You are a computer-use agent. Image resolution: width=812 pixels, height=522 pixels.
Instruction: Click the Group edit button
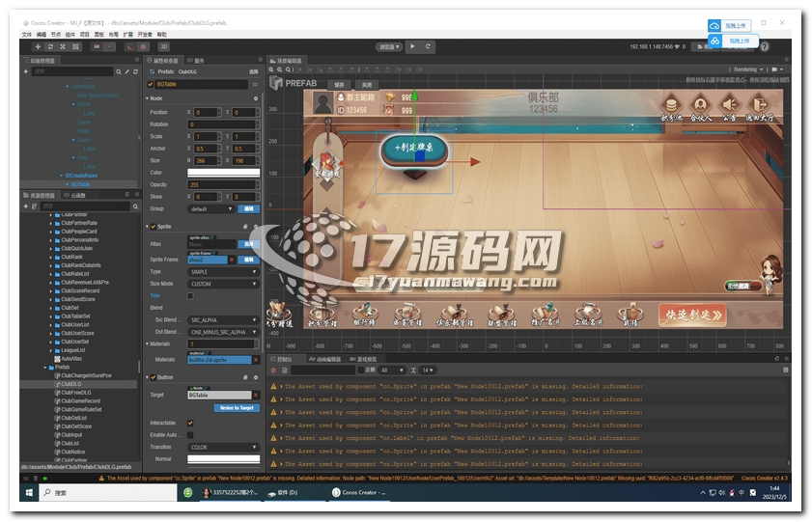pos(248,209)
